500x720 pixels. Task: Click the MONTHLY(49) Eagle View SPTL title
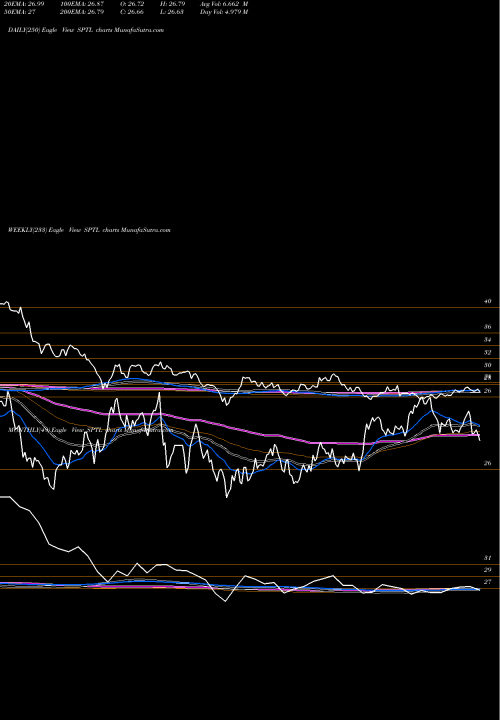pyautogui.click(x=90, y=430)
